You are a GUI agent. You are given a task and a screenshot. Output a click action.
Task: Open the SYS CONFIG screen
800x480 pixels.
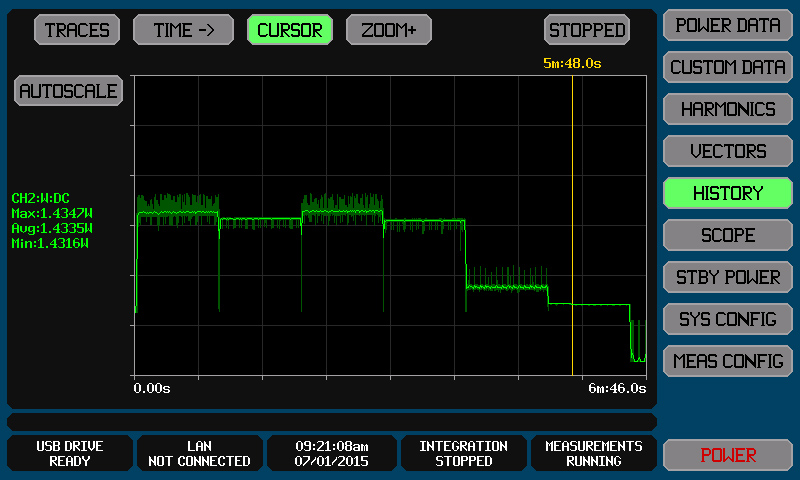728,319
